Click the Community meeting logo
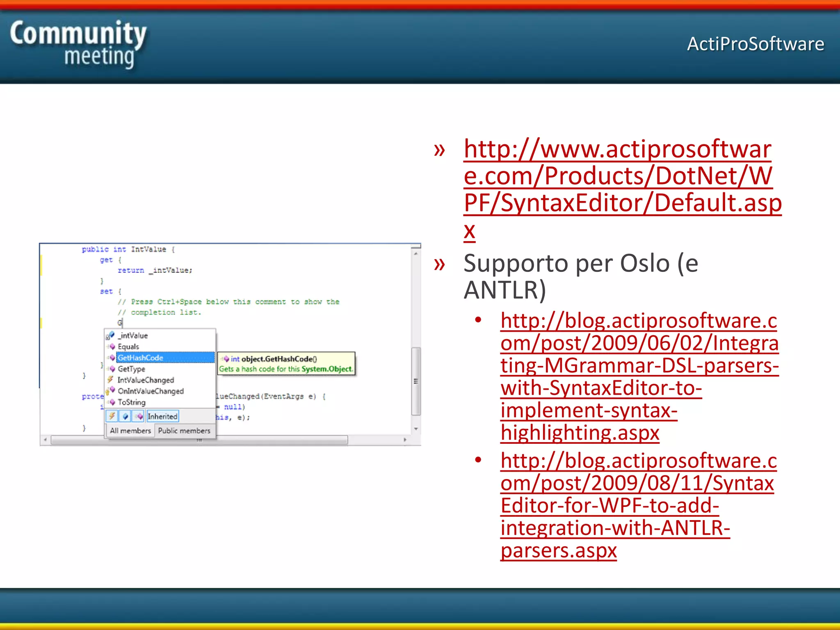 pos(78,44)
